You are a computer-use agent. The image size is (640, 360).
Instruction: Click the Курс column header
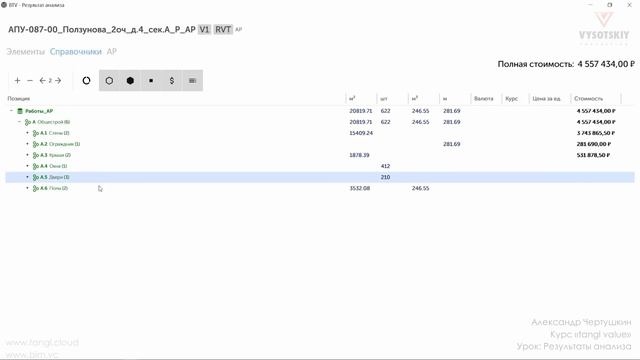tap(511, 98)
